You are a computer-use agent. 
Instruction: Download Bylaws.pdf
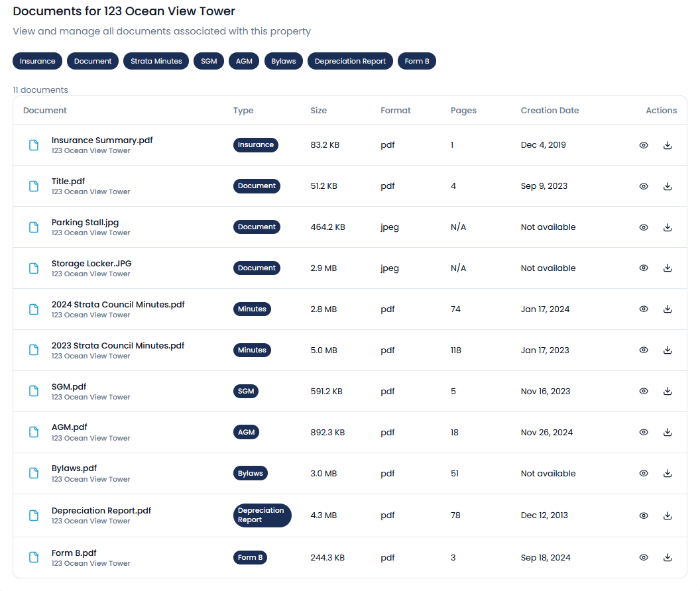click(x=668, y=473)
